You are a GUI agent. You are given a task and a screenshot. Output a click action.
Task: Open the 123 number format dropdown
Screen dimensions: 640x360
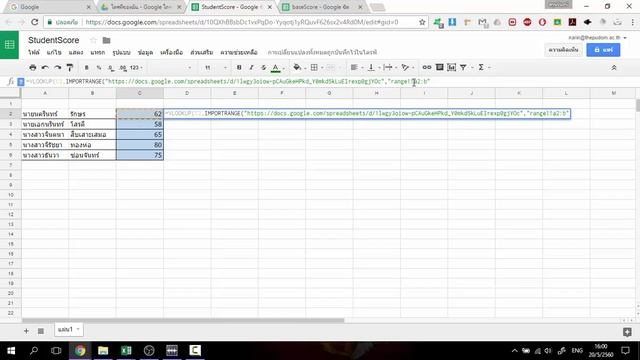tap(136, 67)
